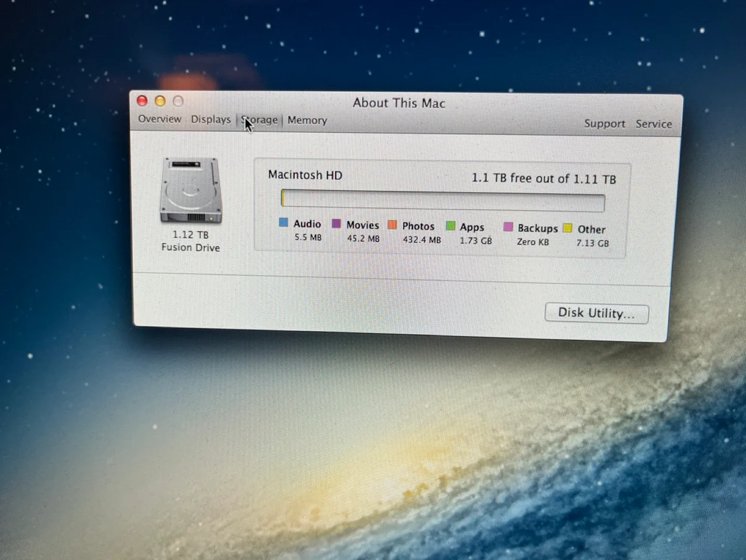Open Disk Utility

click(596, 313)
